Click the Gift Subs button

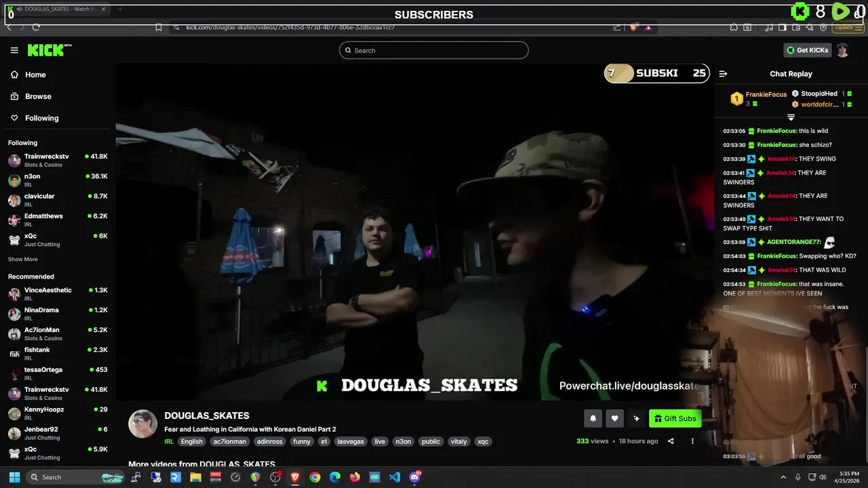point(675,419)
